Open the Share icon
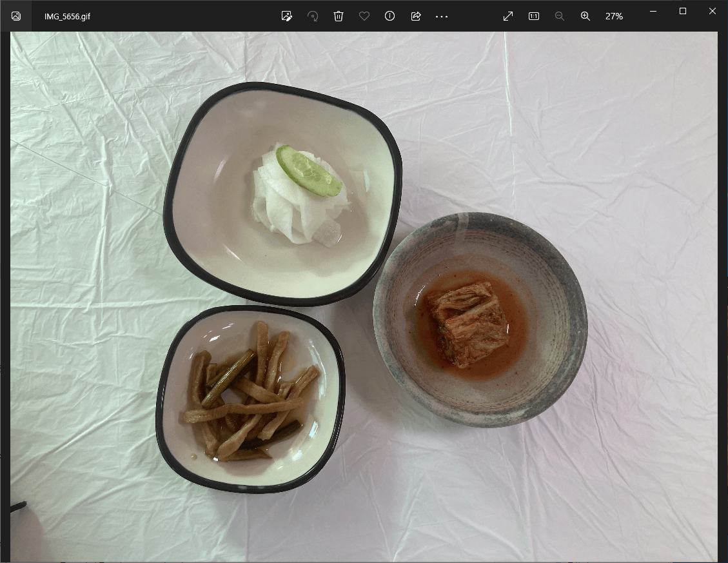 (416, 16)
